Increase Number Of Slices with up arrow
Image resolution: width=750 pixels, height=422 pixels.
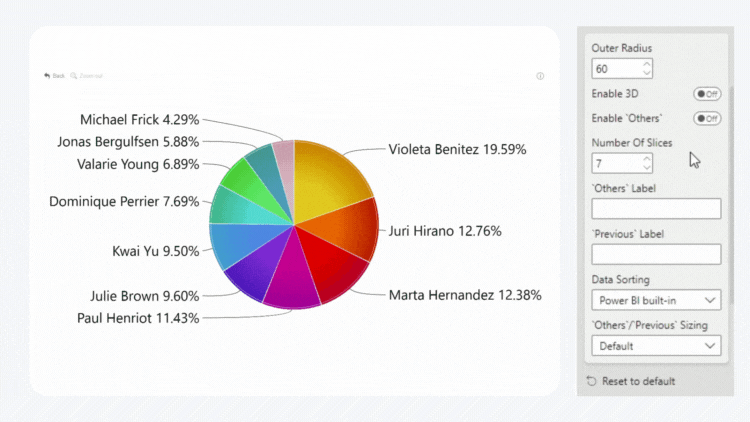pos(647,157)
